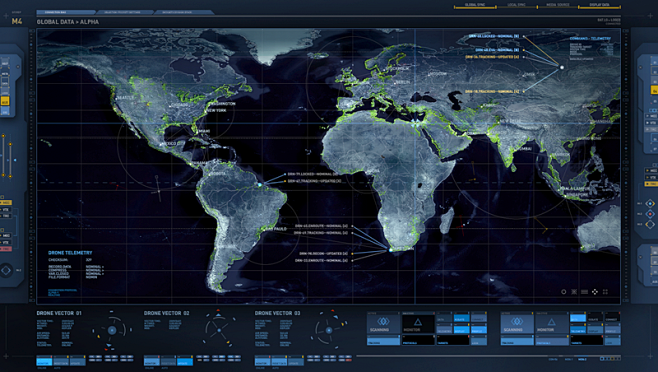Toggle Drone Vector 01 highlighted Monitor button

tap(44, 362)
